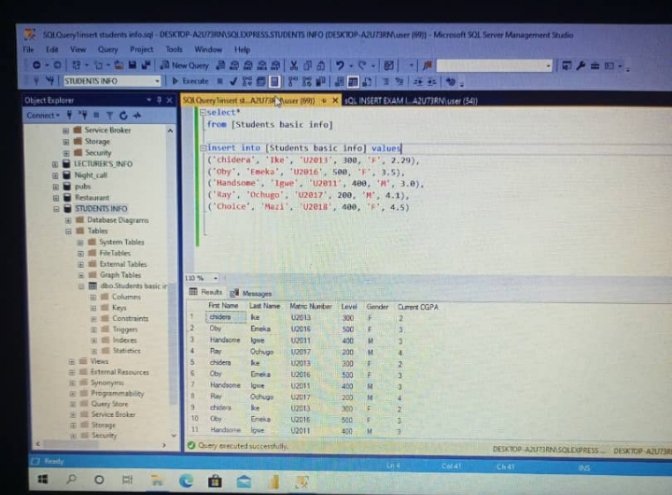Image resolution: width=672 pixels, height=495 pixels.
Task: Click the Navigate Back toolbar icon
Action: (36, 65)
